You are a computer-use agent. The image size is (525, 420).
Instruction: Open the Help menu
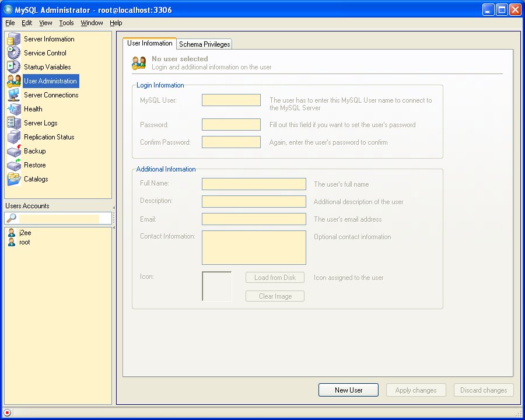point(116,23)
